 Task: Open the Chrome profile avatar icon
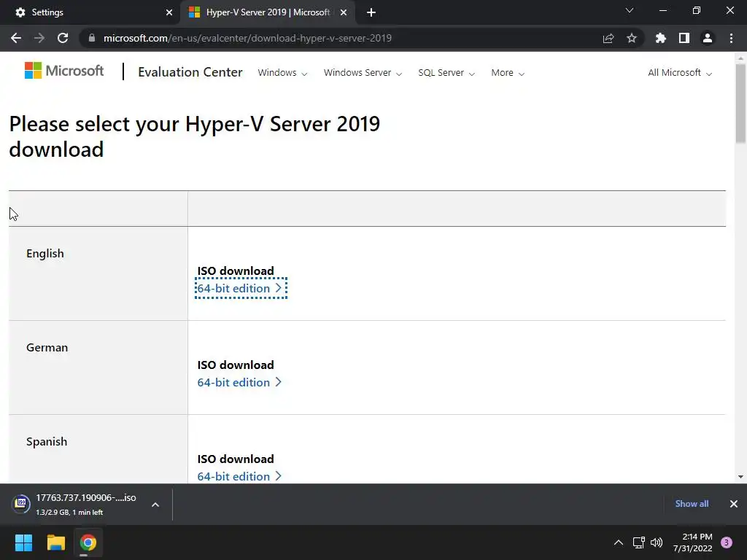point(707,38)
